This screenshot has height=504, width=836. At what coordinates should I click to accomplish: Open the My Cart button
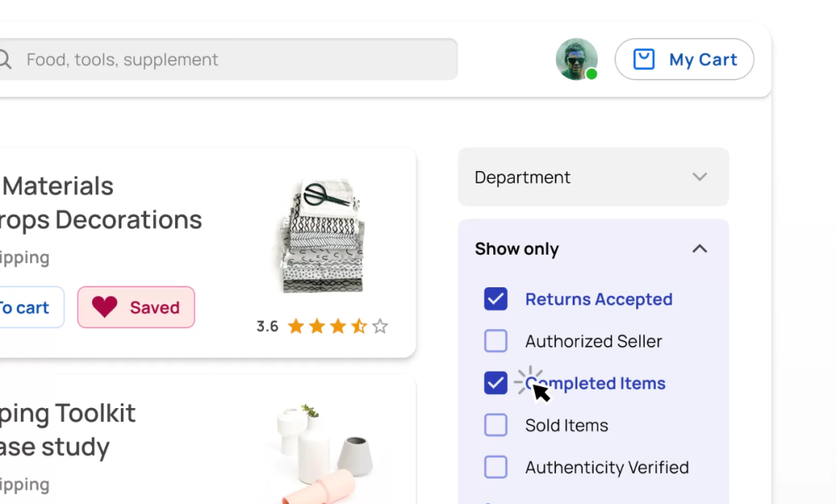[684, 60]
